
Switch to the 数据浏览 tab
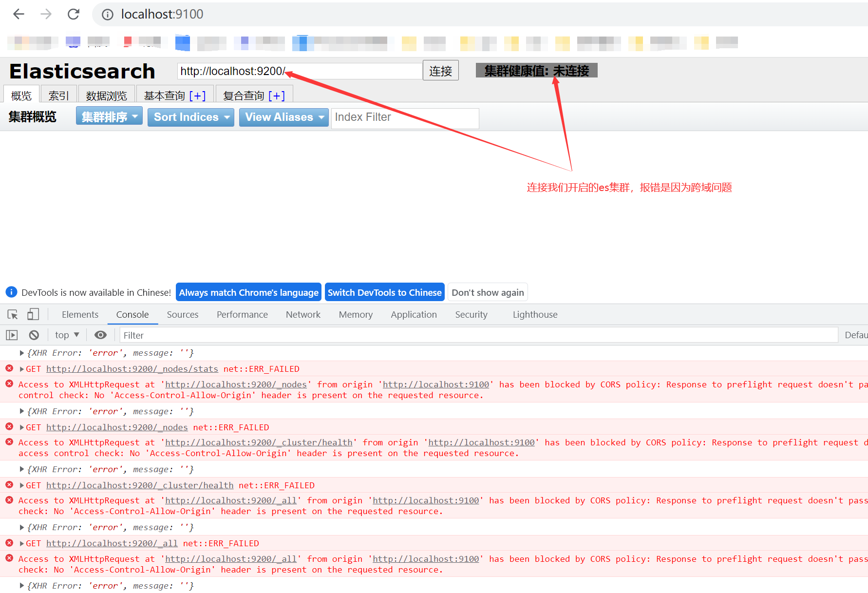(106, 95)
